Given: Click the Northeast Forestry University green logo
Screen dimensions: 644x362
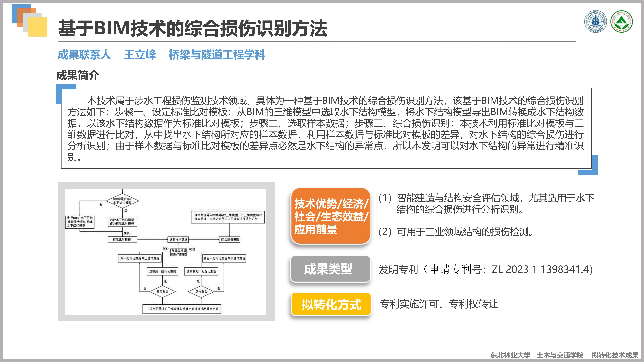Looking at the screenshot, I should click(621, 22).
